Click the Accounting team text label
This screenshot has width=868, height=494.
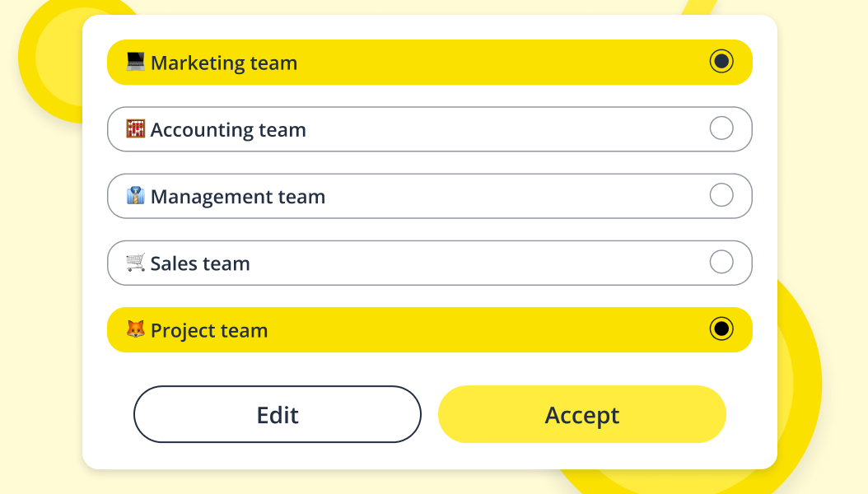[228, 131]
